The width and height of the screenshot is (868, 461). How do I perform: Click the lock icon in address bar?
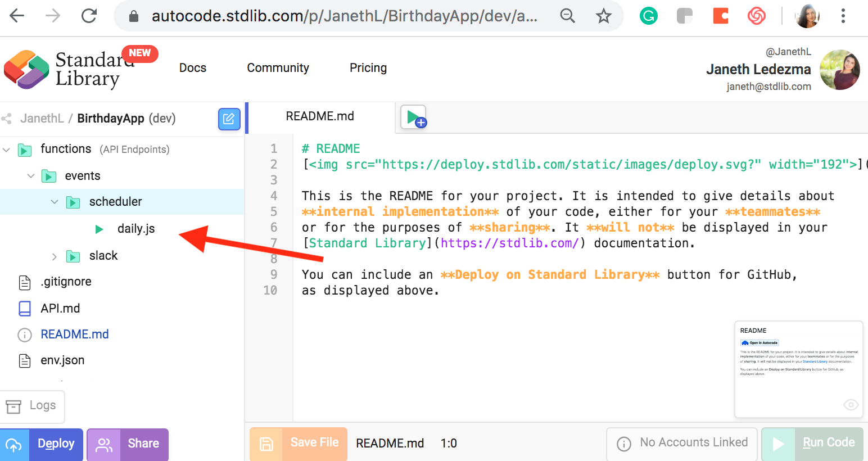tap(134, 16)
